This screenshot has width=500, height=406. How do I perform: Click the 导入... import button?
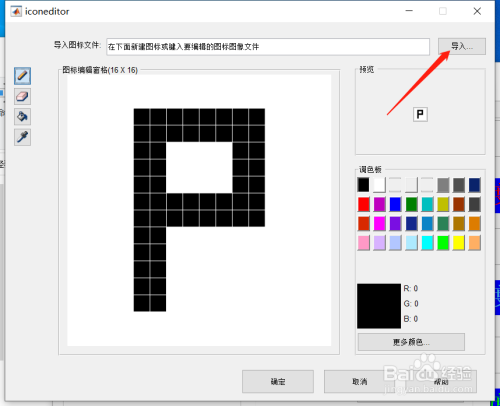pyautogui.click(x=462, y=46)
